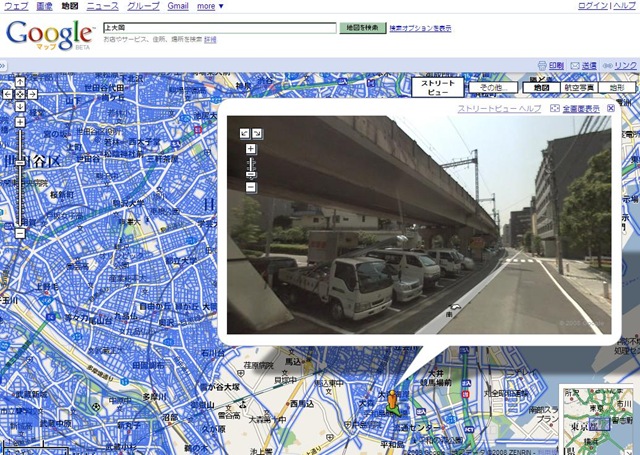
Task: Expand the more dropdown menu
Action: [210, 6]
